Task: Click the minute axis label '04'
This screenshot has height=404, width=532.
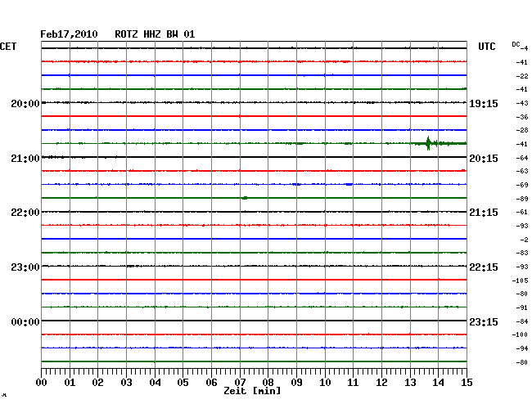Action: 155,383
